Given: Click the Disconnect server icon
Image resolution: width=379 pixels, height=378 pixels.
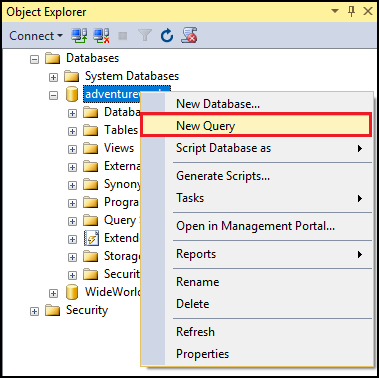Looking at the screenshot, I should [x=101, y=36].
